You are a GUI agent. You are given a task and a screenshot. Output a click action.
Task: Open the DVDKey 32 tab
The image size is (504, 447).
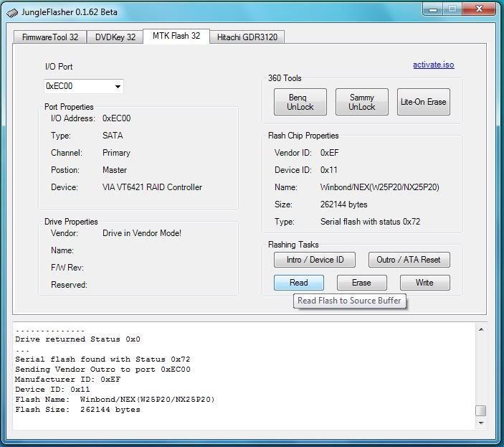coord(115,37)
